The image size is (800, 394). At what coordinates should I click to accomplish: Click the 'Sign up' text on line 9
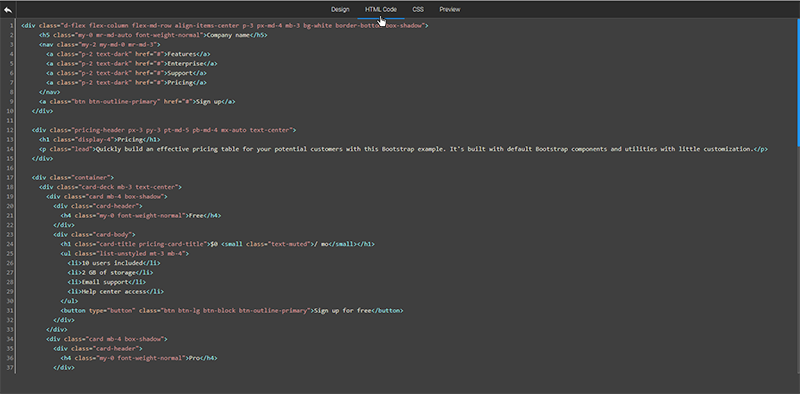click(210, 102)
